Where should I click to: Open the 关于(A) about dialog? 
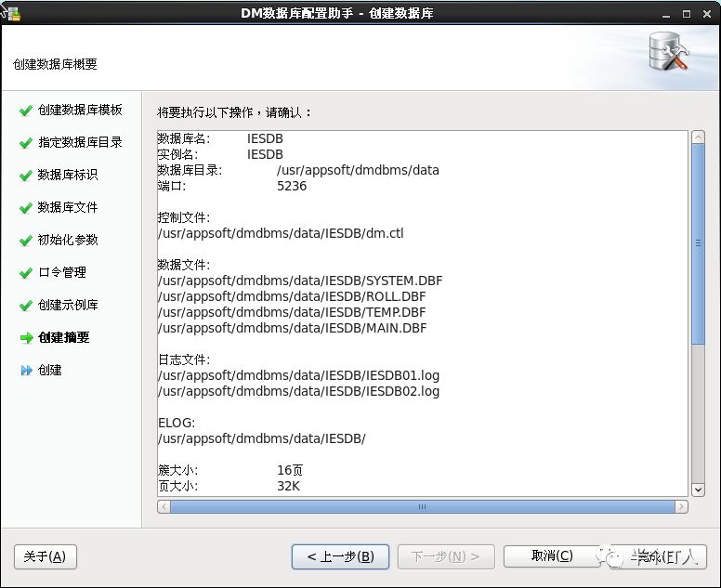coord(45,556)
